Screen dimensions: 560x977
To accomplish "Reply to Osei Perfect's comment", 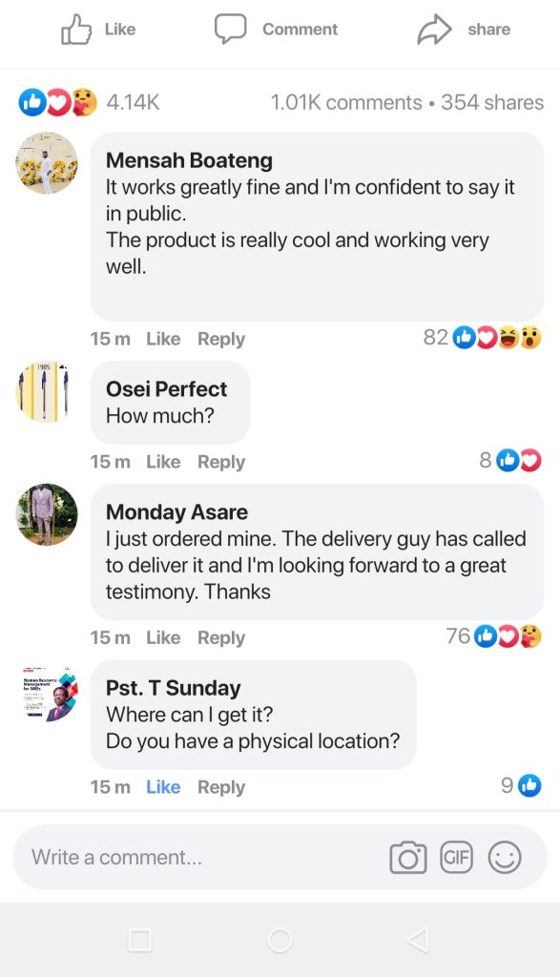I will click(x=221, y=463).
